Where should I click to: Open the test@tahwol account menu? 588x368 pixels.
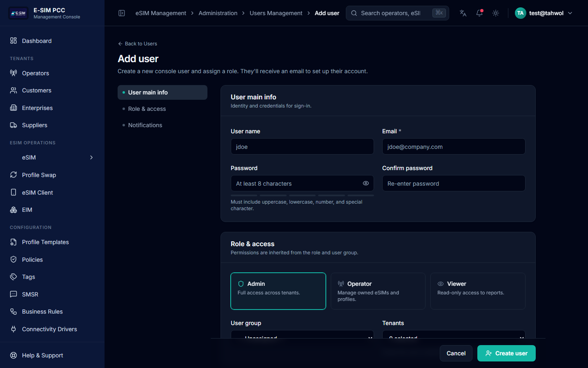pos(544,13)
